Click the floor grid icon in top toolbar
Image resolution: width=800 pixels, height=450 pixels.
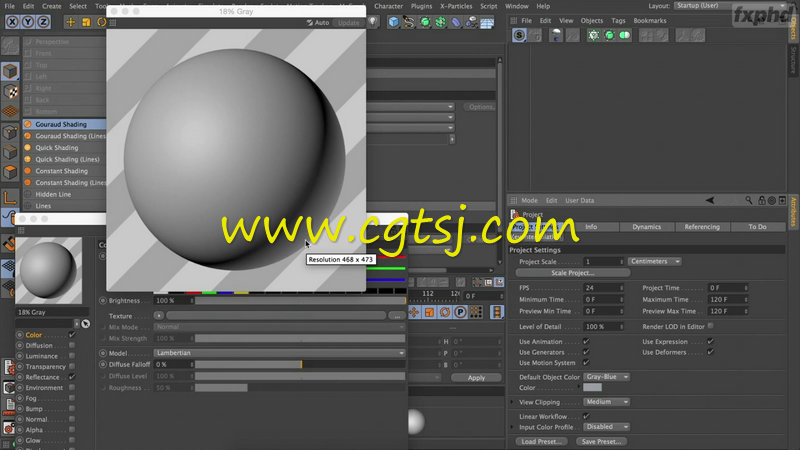coord(487,22)
